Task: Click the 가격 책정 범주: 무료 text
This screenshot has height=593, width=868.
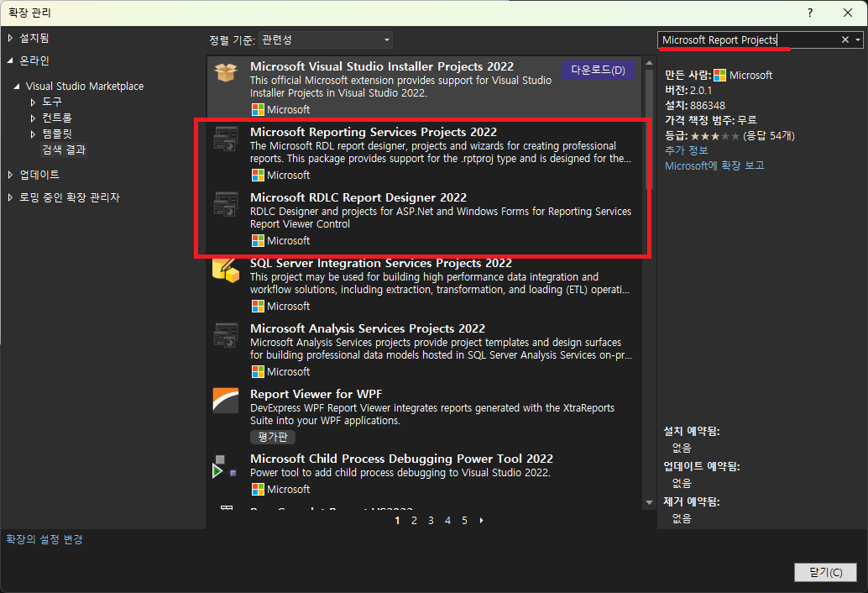Action: click(x=710, y=120)
